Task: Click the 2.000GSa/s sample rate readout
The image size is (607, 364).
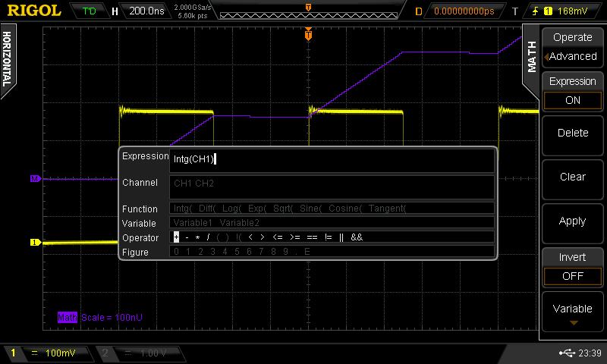Action: 193,7
